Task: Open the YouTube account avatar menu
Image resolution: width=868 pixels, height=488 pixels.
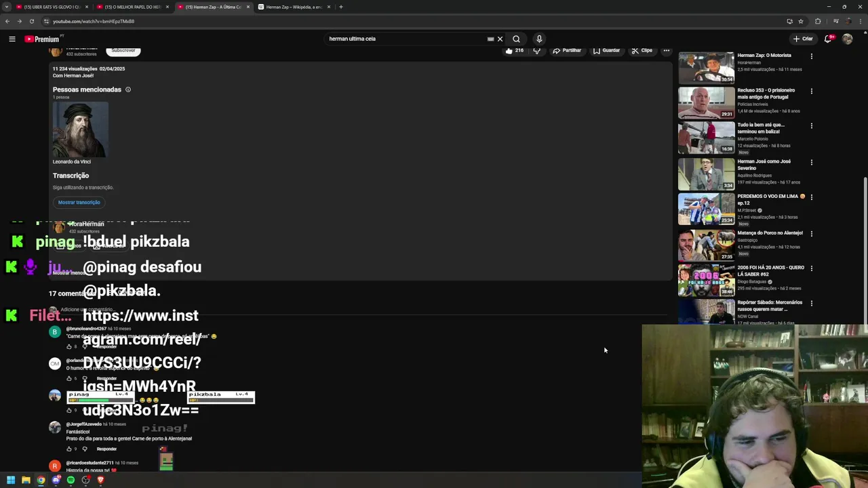Action: click(847, 39)
